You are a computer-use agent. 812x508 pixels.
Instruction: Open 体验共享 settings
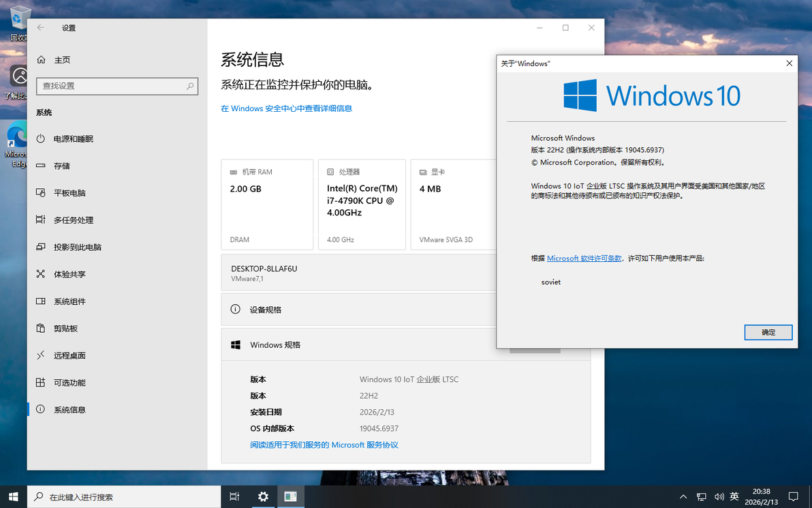[117, 274]
